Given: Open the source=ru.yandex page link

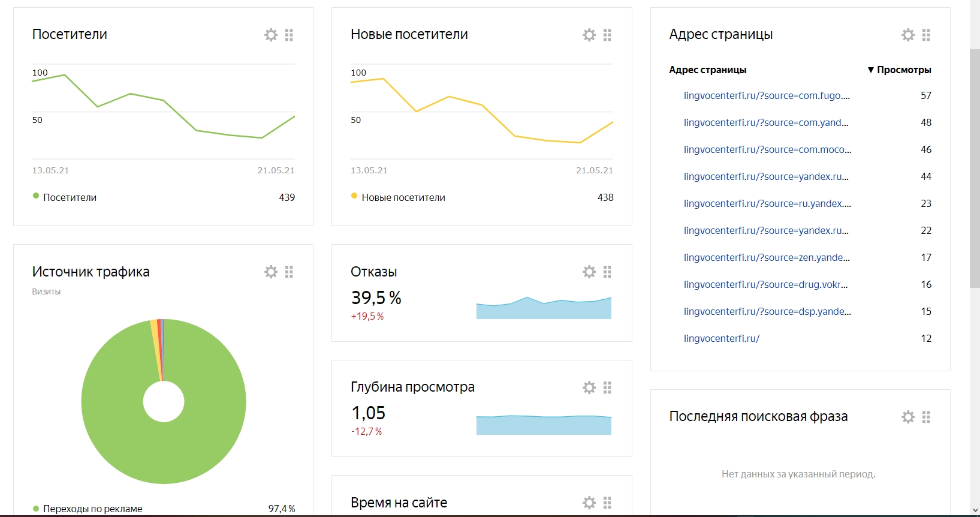Looking at the screenshot, I should pyautogui.click(x=767, y=203).
